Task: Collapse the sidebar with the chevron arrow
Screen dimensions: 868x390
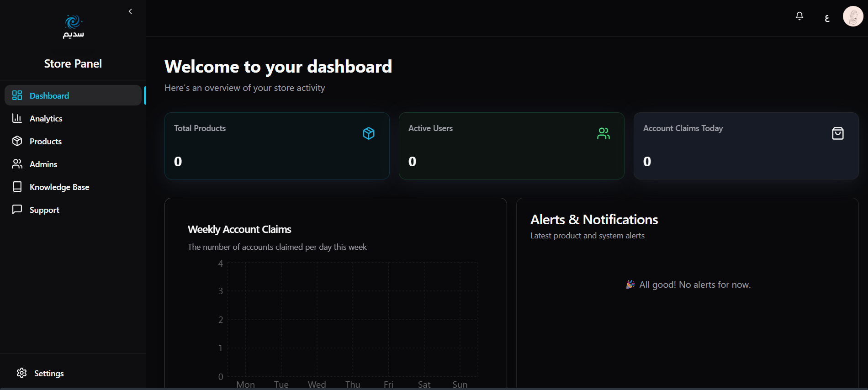Action: [130, 11]
